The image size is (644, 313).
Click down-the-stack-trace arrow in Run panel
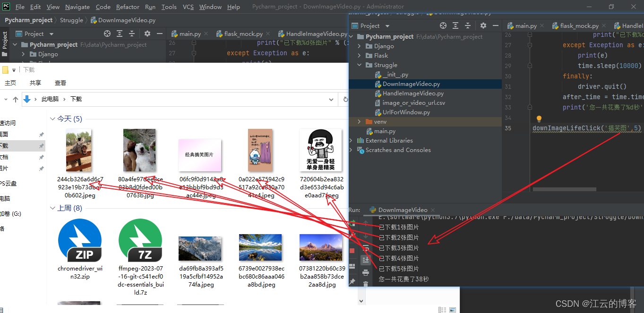(x=366, y=236)
